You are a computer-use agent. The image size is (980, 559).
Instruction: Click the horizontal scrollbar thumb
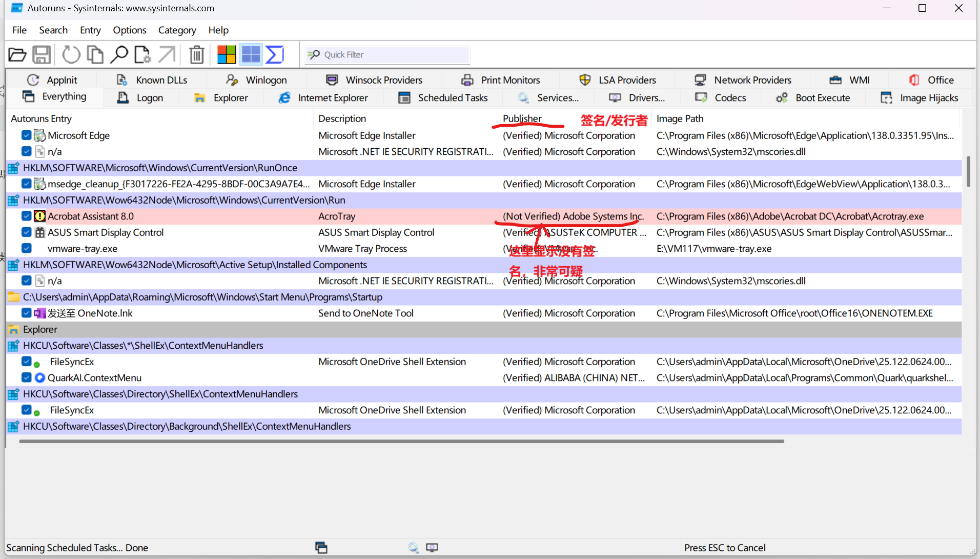click(401, 441)
